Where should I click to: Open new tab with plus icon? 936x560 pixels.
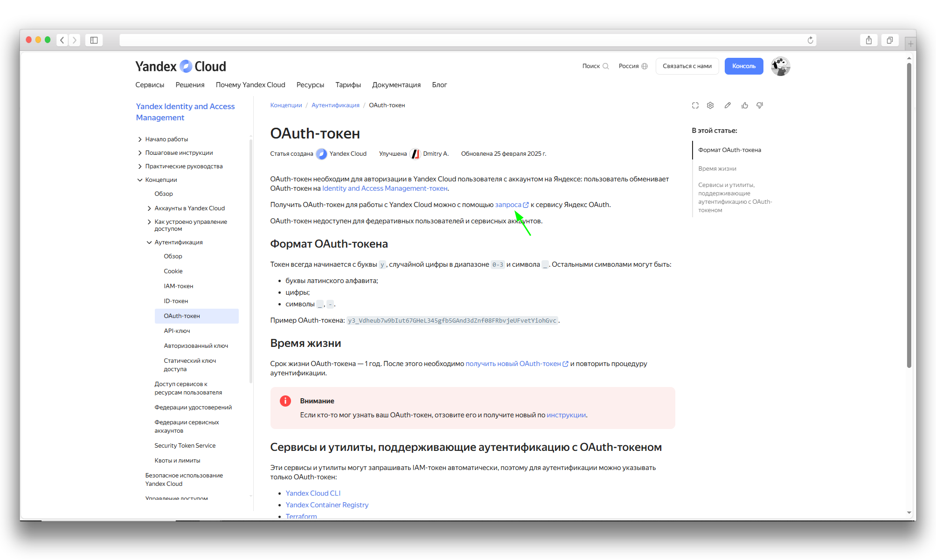click(x=910, y=44)
